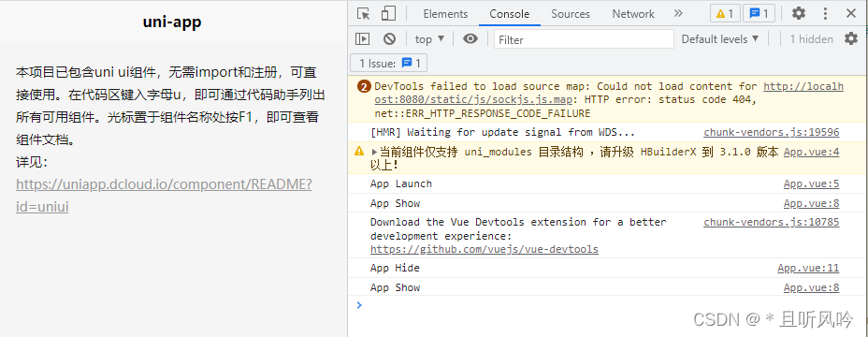This screenshot has height=337, width=868.
Task: Open the Default levels dropdown
Action: [720, 38]
